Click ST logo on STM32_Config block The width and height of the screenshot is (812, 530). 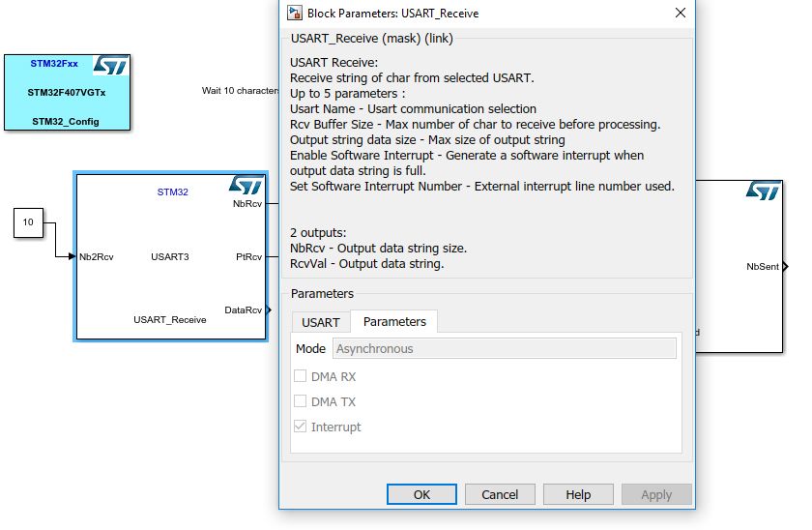[x=111, y=66]
